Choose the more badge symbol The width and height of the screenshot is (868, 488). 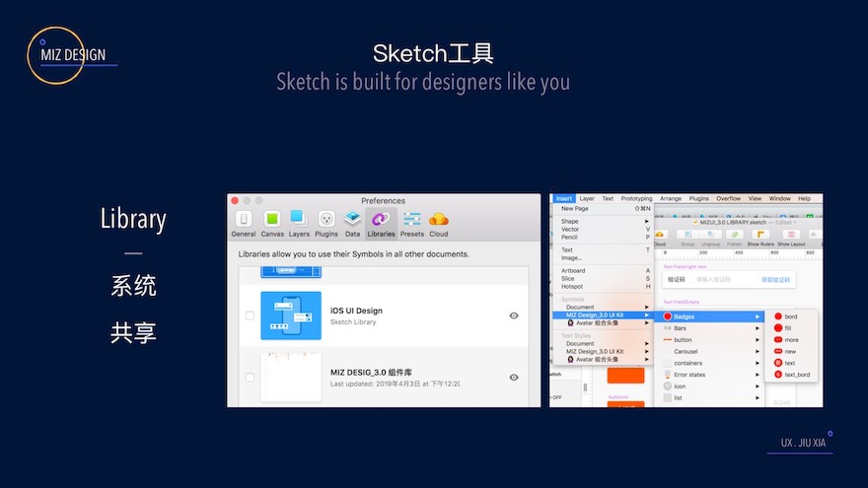[791, 340]
